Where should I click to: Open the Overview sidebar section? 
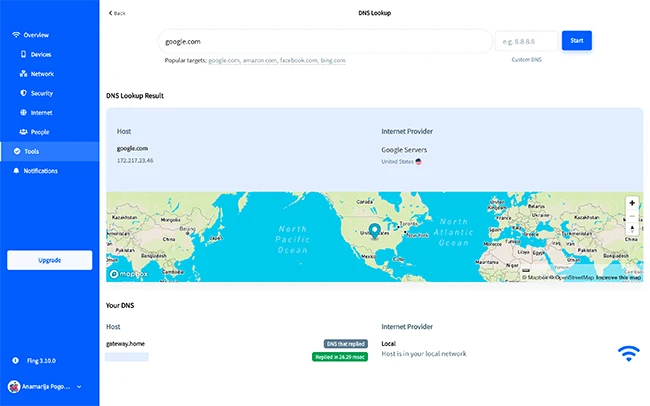coord(35,35)
